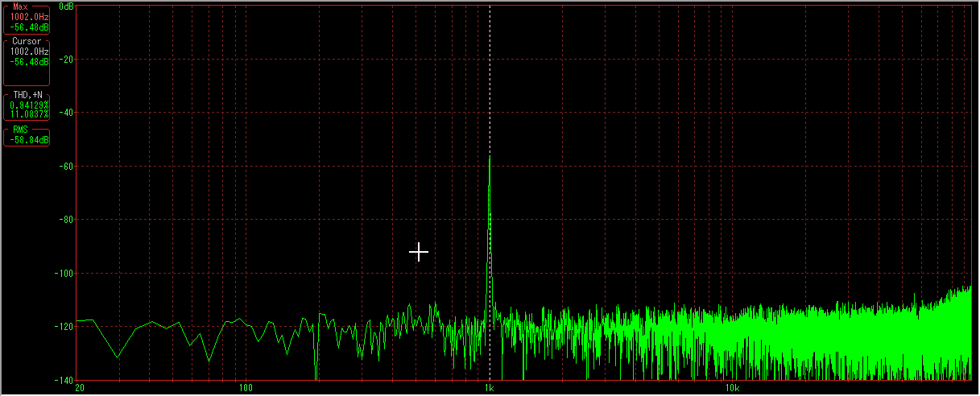
Task: Click the -80 dB axis label
Action: click(64, 220)
